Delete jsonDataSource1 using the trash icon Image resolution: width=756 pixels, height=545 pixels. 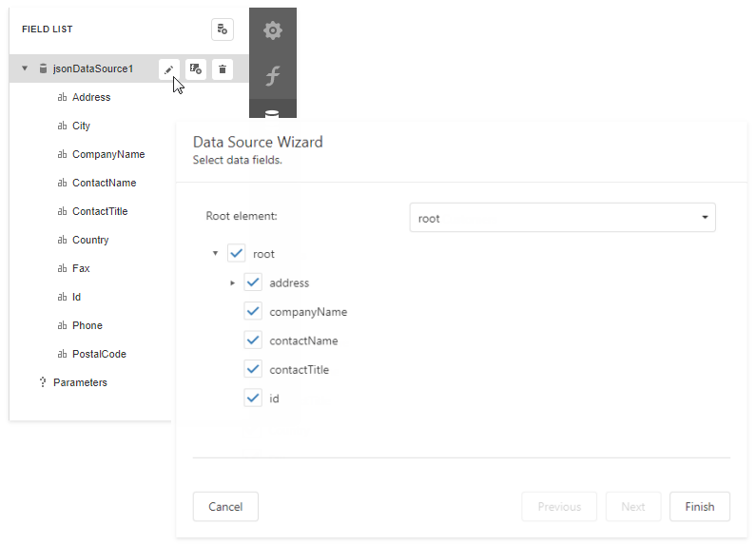[x=223, y=69]
